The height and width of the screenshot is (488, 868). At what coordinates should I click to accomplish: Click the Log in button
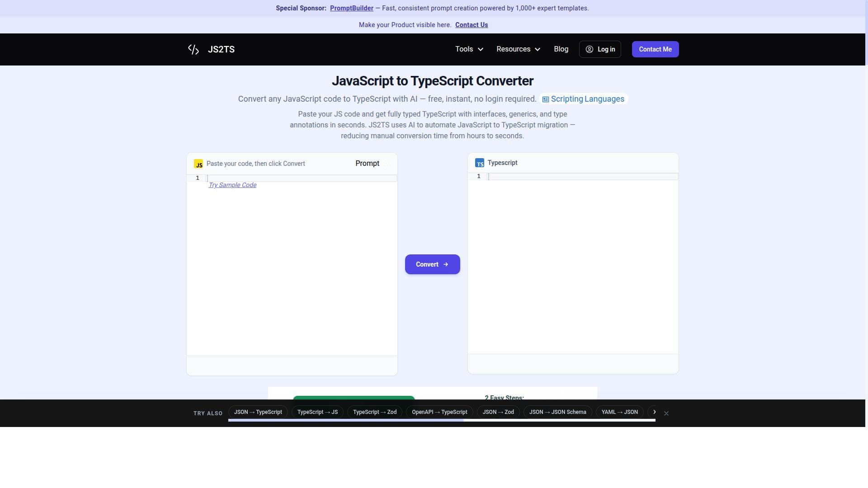(x=600, y=49)
